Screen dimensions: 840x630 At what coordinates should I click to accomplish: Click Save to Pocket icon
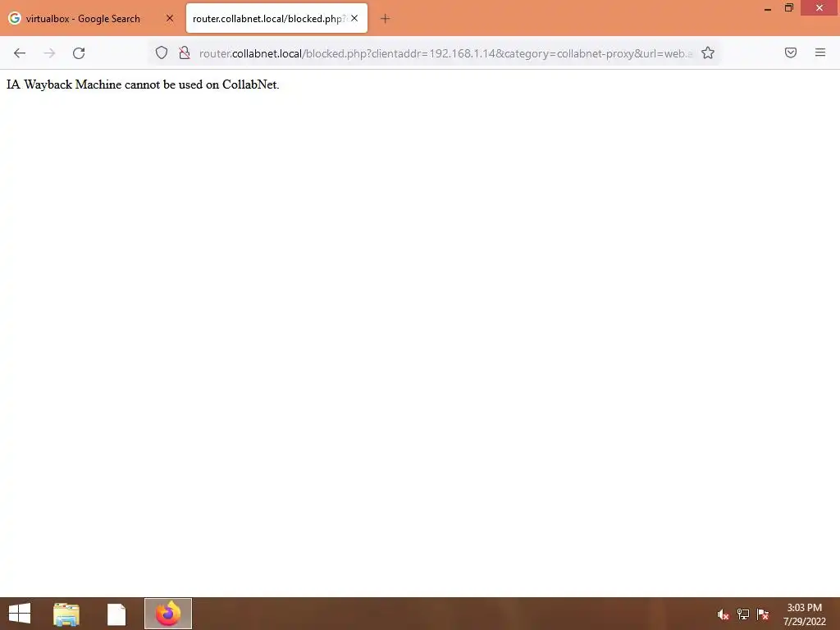coord(791,52)
